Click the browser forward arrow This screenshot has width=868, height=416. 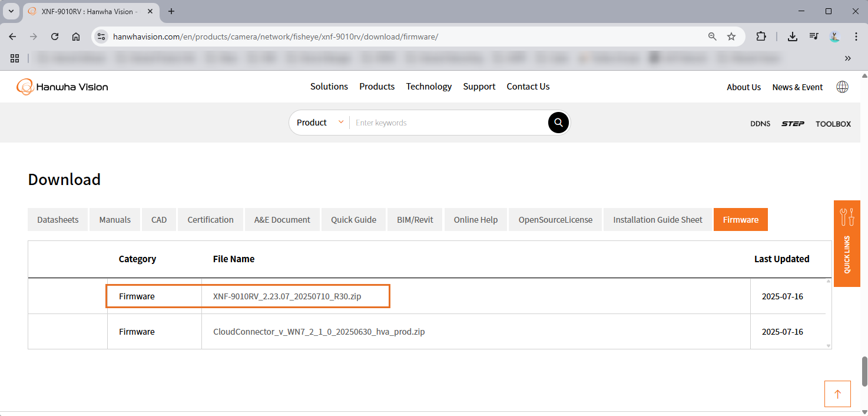(x=34, y=37)
